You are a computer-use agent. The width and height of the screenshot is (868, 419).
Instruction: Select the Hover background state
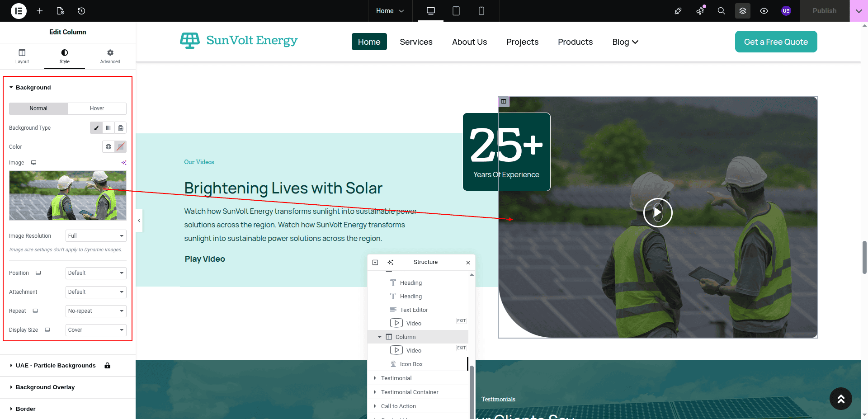point(97,108)
